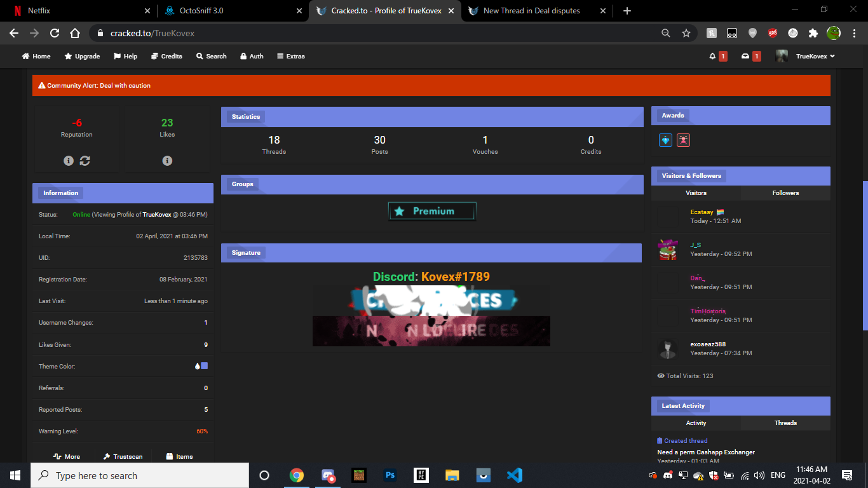Open the Help menu item
This screenshot has width=868, height=488.
[x=125, y=56]
